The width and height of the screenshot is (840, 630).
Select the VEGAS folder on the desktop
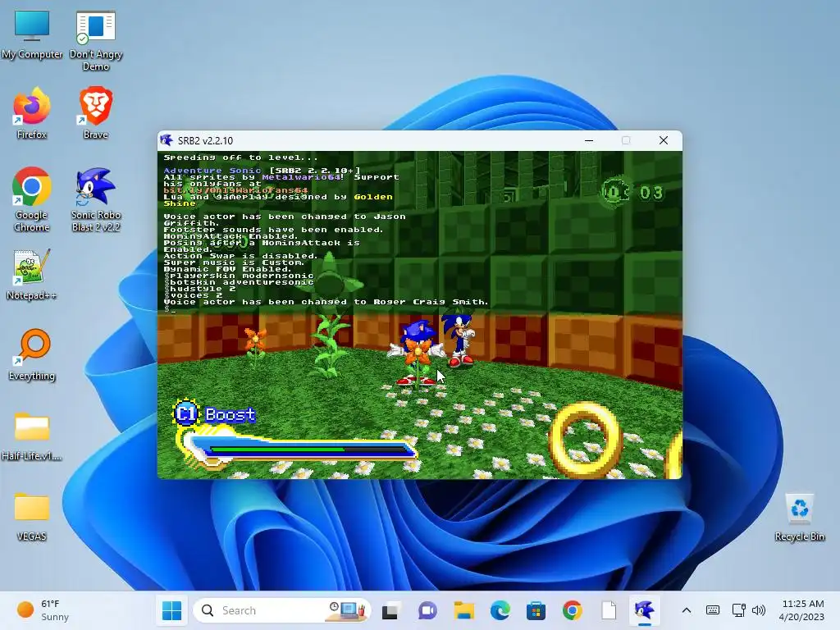32,515
